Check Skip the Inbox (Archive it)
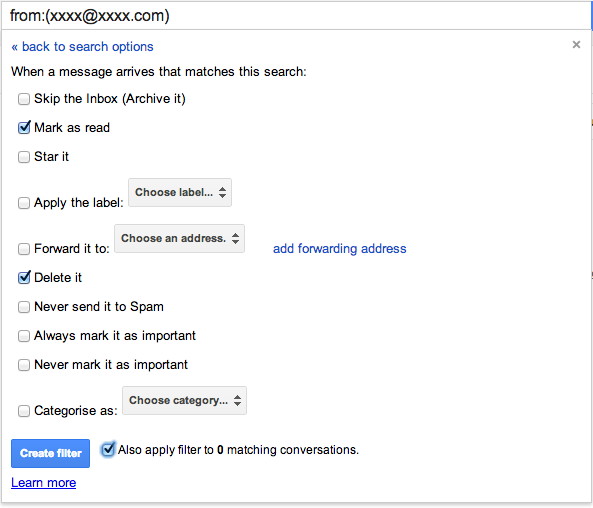The width and height of the screenshot is (593, 508). click(24, 99)
